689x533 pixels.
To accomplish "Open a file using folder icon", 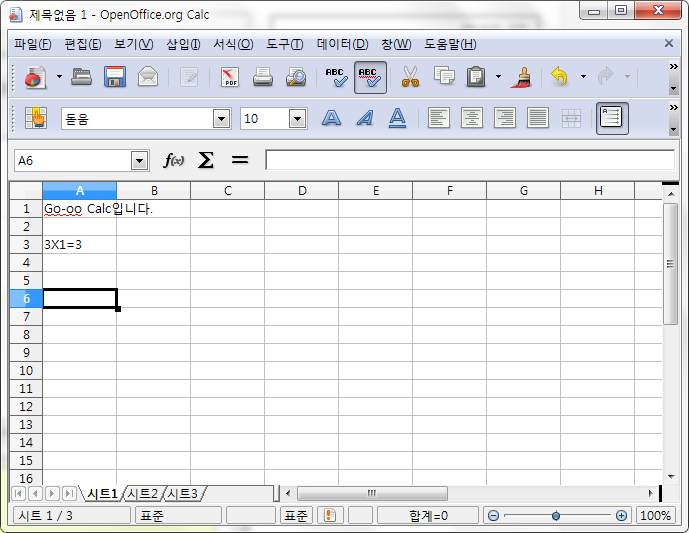I will [81, 77].
